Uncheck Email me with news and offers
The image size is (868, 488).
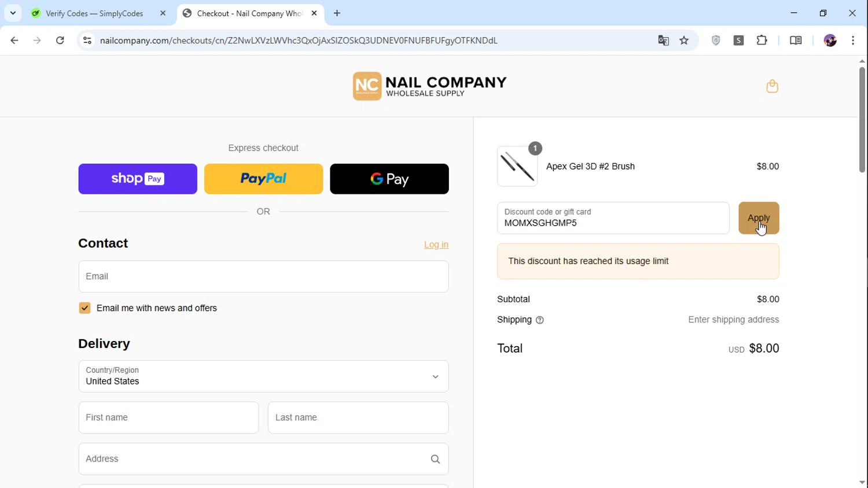[84, 308]
